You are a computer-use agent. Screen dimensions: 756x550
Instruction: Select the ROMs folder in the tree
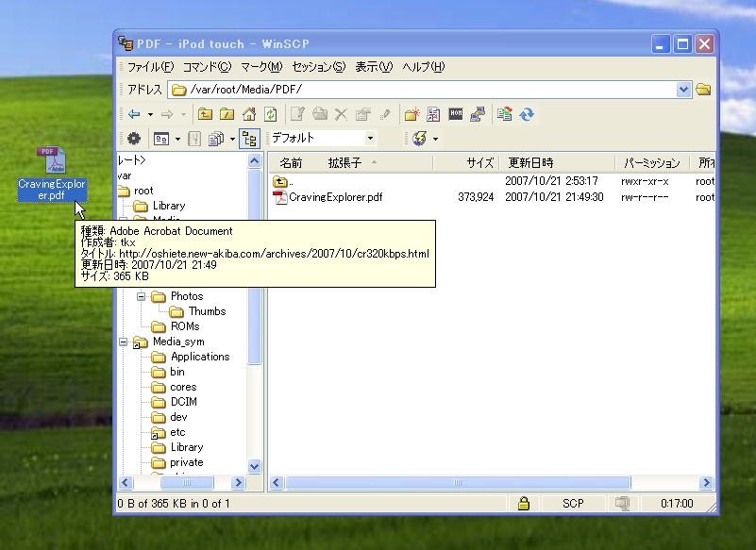(185, 326)
